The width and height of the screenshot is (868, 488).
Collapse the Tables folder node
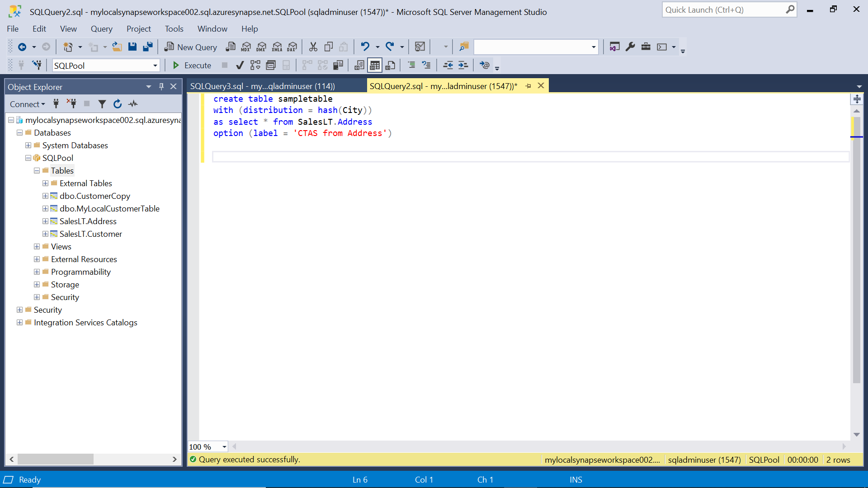37,171
